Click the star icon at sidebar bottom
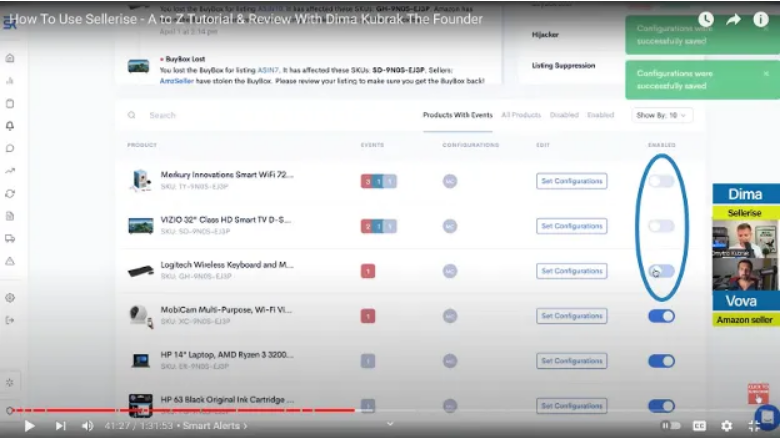Screen dimensions: 780x438 [x=10, y=382]
